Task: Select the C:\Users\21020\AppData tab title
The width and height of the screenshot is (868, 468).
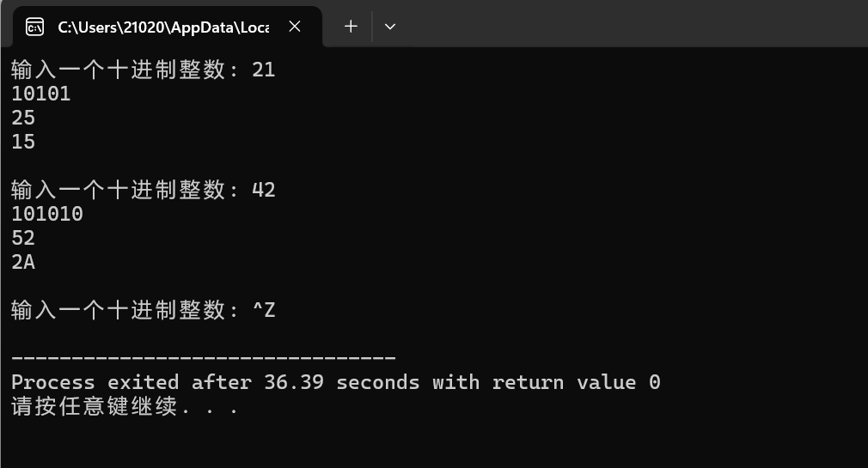Action: (164, 27)
